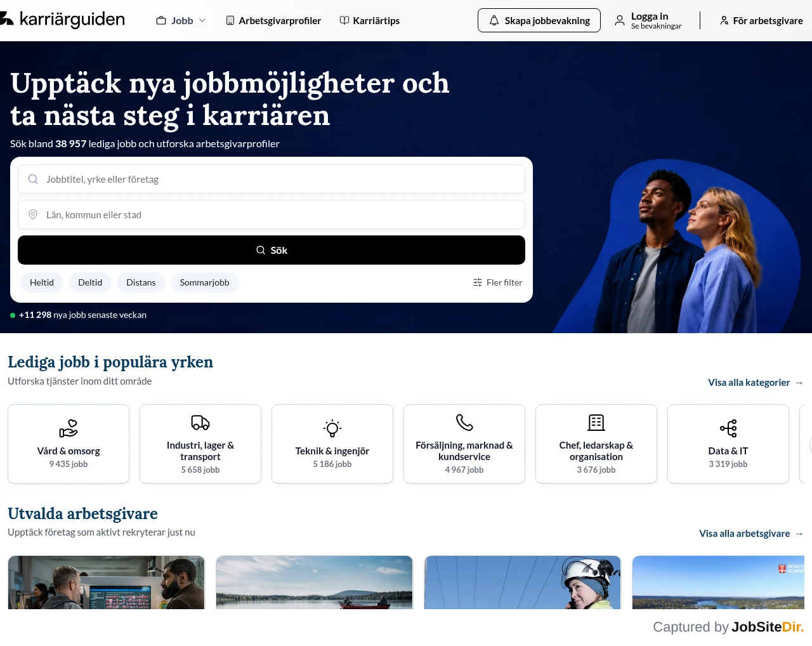
Task: Click the magnifier icon in job title field
Action: click(x=33, y=179)
